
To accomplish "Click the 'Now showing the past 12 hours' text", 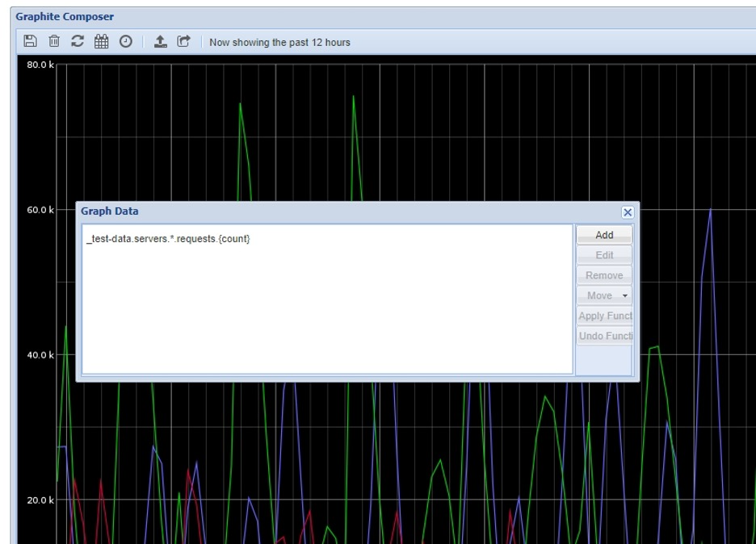I will (x=279, y=42).
